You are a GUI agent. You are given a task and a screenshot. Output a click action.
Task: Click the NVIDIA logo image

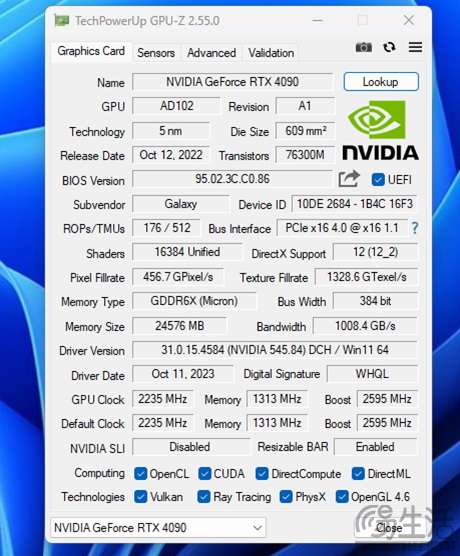pos(381,130)
